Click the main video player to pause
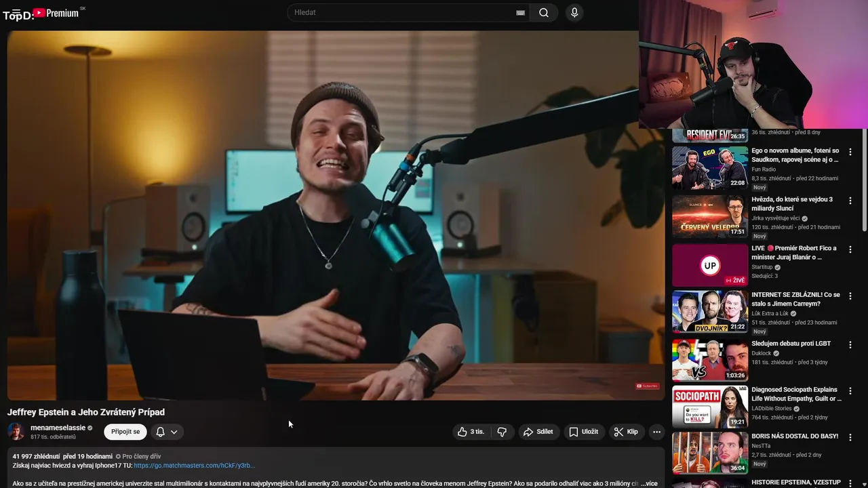This screenshot has width=868, height=488. [336, 215]
